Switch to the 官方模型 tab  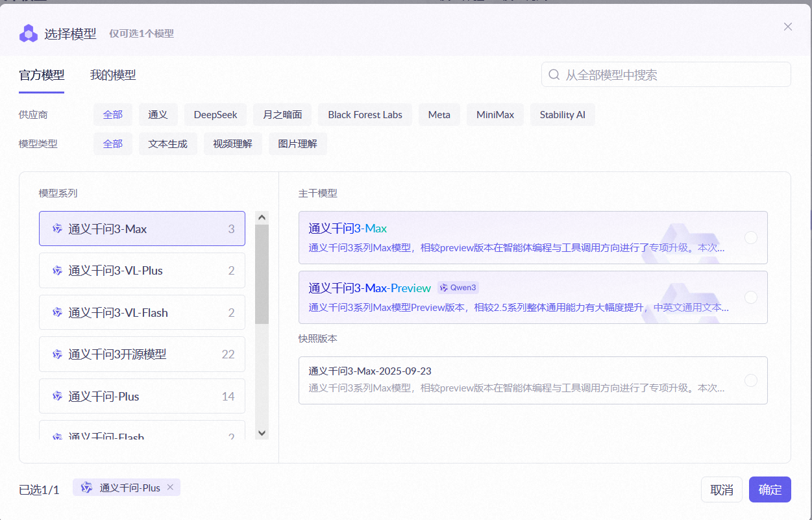(42, 75)
